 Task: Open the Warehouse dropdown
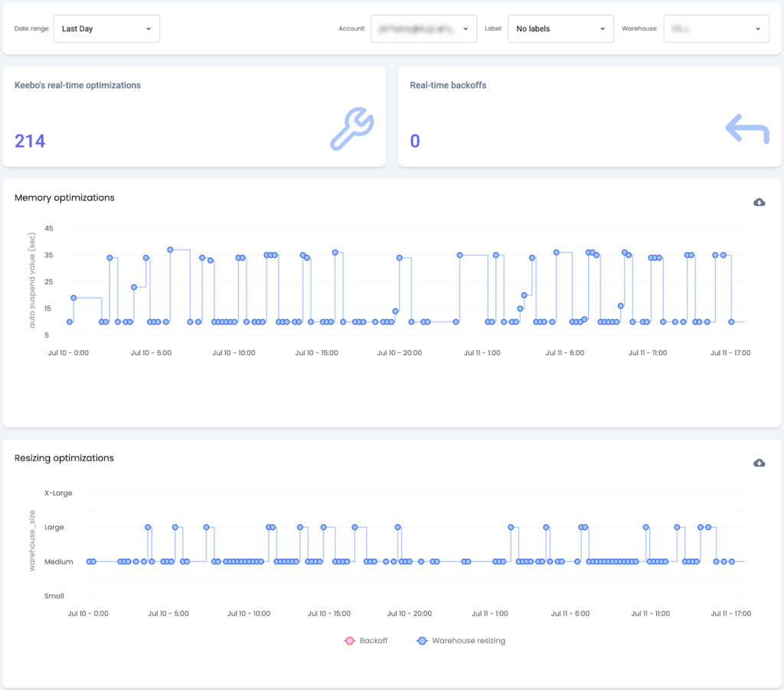716,28
